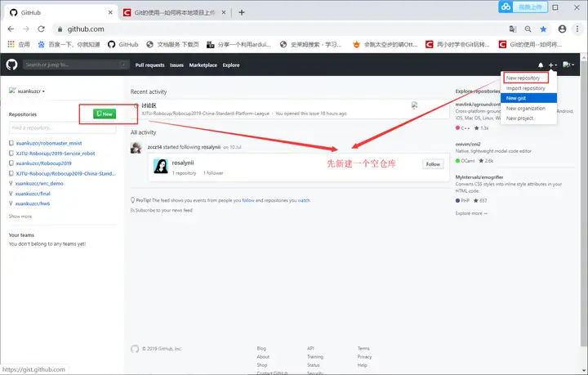This screenshot has width=588, height=375.
Task: Open a new browser tab with plus
Action: (x=242, y=12)
